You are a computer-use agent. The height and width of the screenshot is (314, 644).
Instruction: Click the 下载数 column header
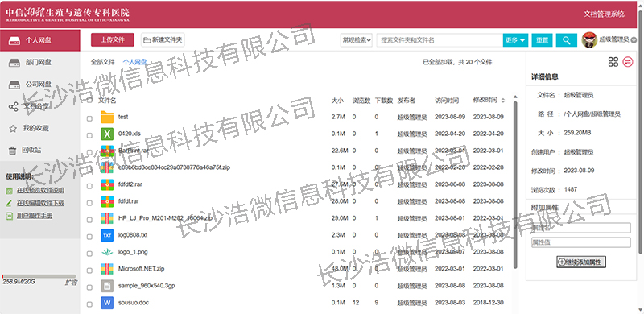click(384, 101)
